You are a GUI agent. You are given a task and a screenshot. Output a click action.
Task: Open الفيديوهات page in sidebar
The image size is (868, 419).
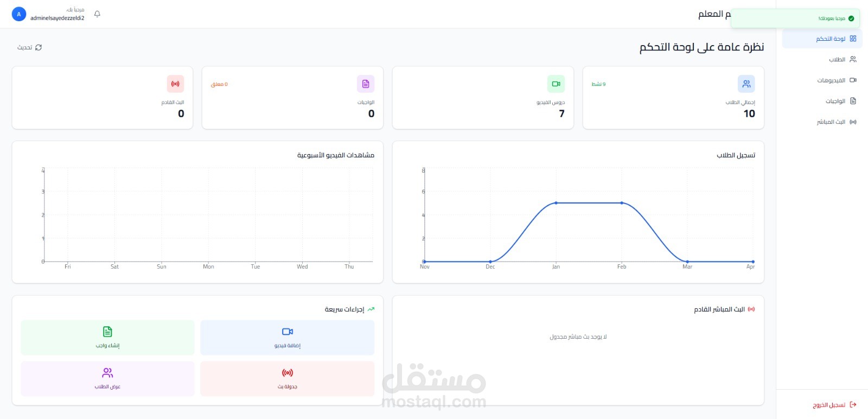(822, 80)
